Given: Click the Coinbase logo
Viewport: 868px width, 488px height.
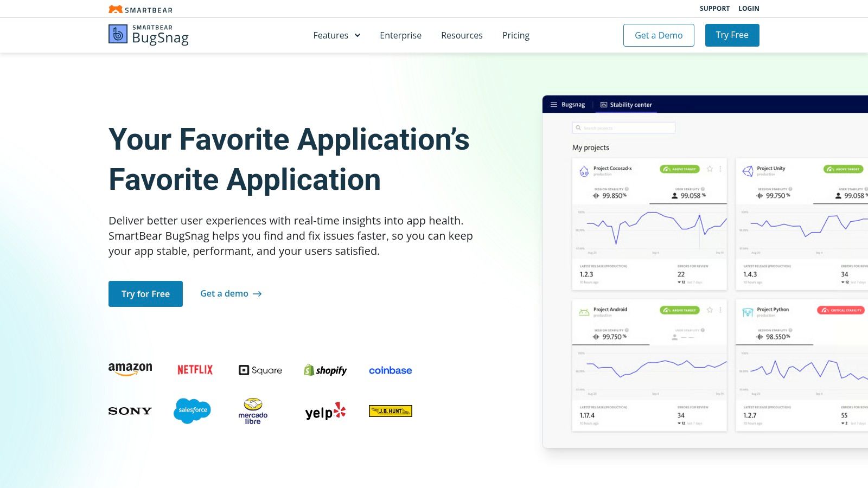Looking at the screenshot, I should click(x=391, y=370).
